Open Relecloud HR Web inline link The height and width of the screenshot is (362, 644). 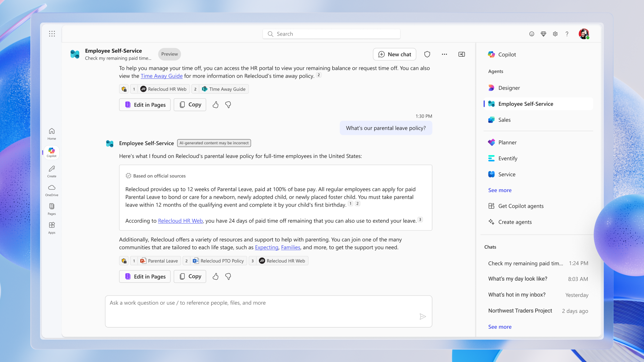click(x=180, y=221)
